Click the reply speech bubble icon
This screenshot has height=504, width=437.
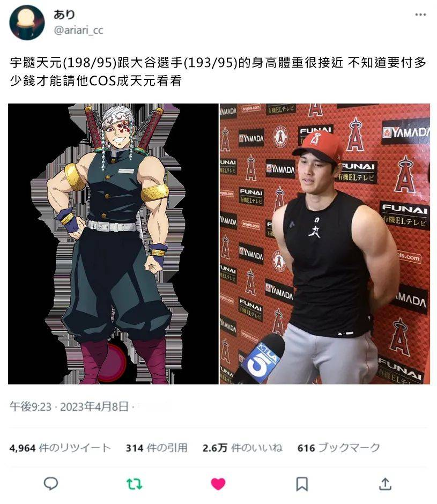(50, 484)
